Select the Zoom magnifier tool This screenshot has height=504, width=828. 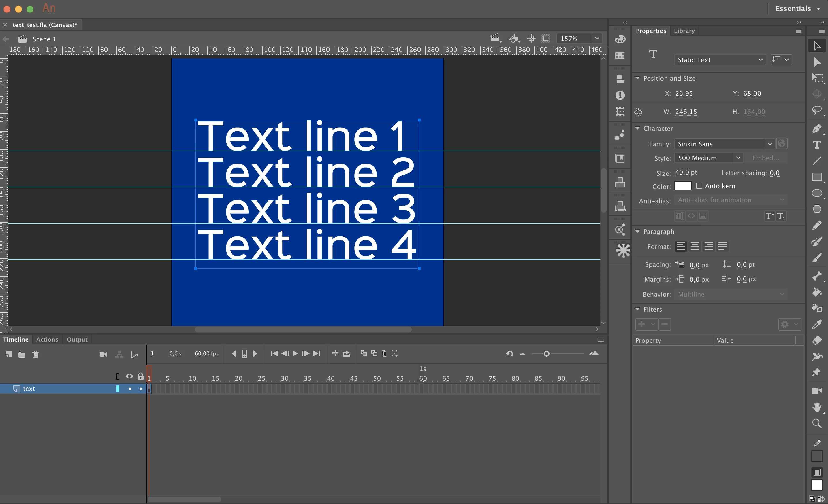816,423
